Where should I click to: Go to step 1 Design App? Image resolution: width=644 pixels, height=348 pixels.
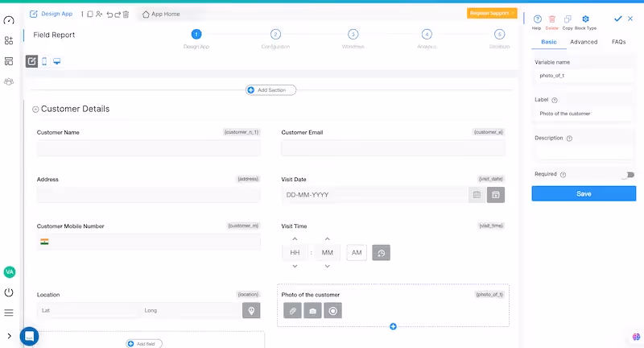click(x=196, y=34)
